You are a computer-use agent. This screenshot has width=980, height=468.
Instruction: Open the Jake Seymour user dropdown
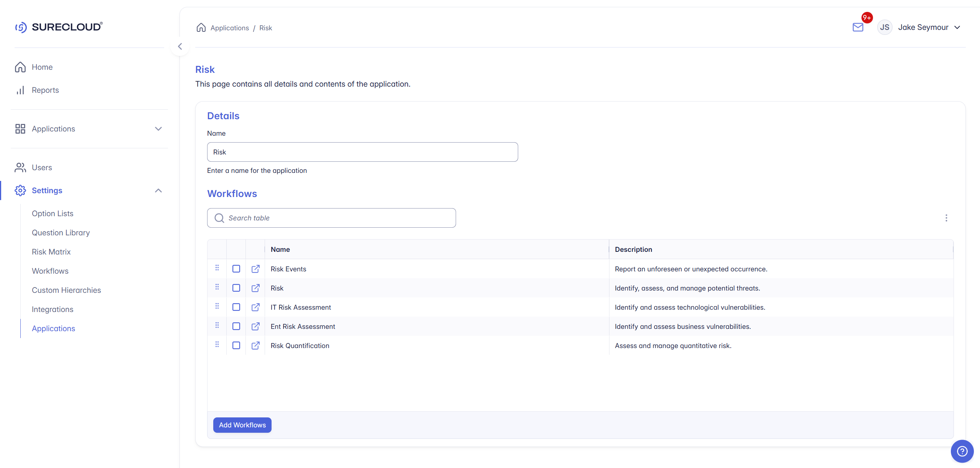(x=957, y=28)
